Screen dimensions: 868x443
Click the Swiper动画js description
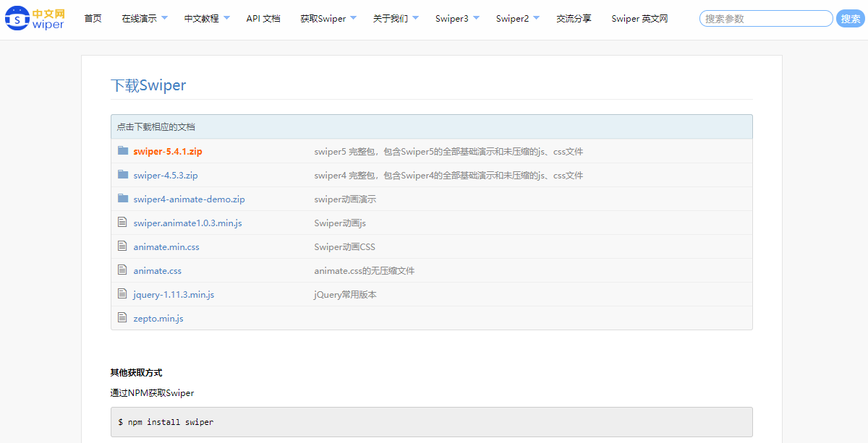[x=340, y=223]
